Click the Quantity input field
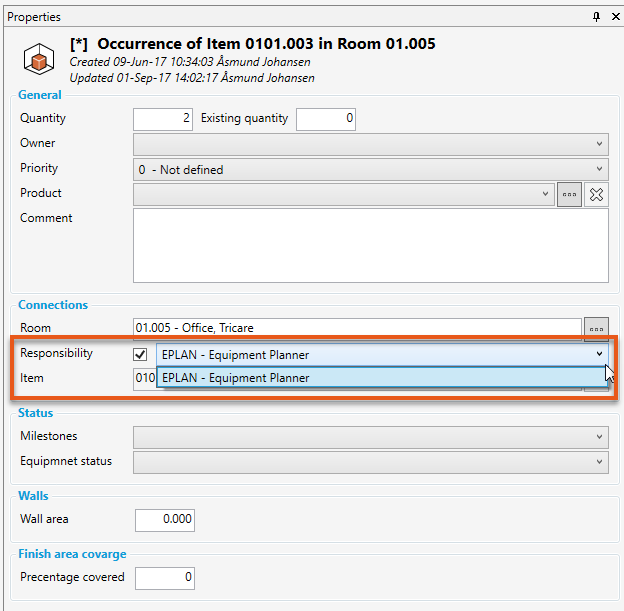 coord(162,119)
